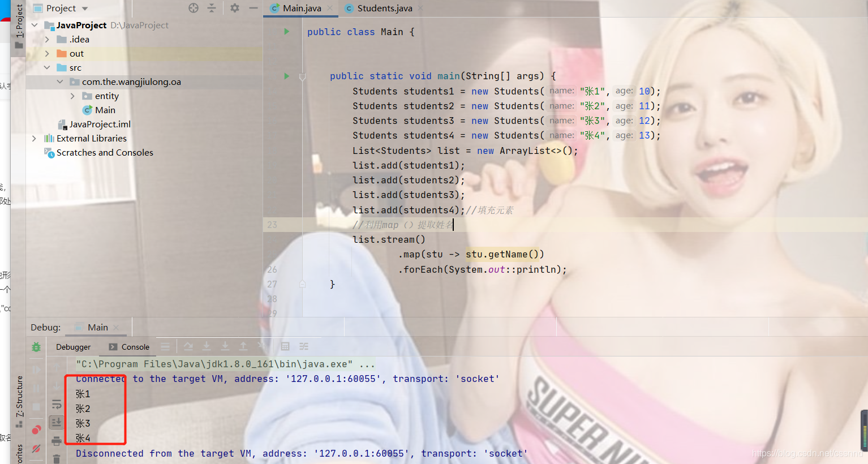Toggle Mute Breakpoints icon

tap(36, 448)
